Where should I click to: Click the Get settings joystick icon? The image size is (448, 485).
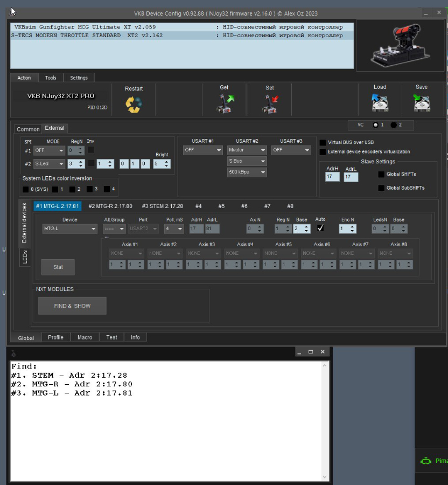[x=225, y=103]
